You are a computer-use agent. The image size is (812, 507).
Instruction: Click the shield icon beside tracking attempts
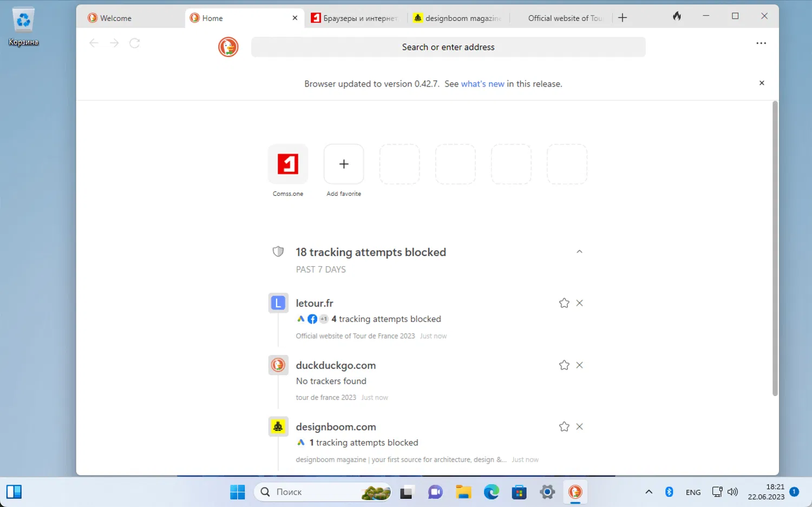(x=278, y=252)
